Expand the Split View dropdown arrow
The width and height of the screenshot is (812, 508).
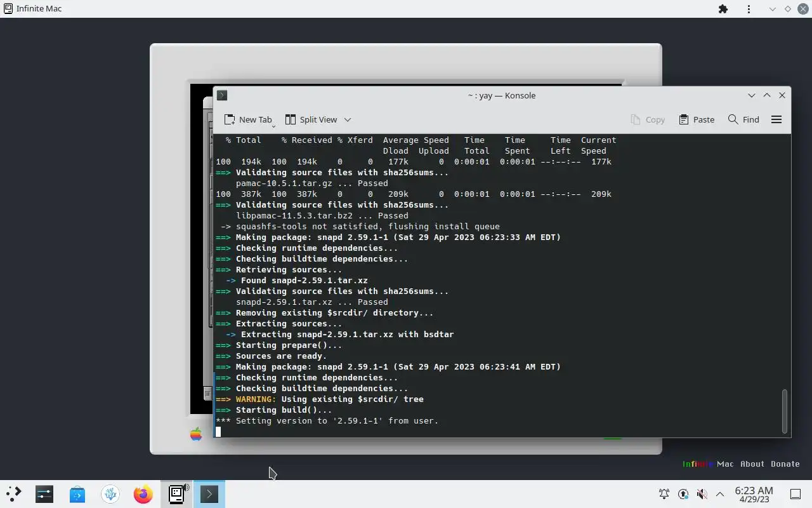(348, 119)
